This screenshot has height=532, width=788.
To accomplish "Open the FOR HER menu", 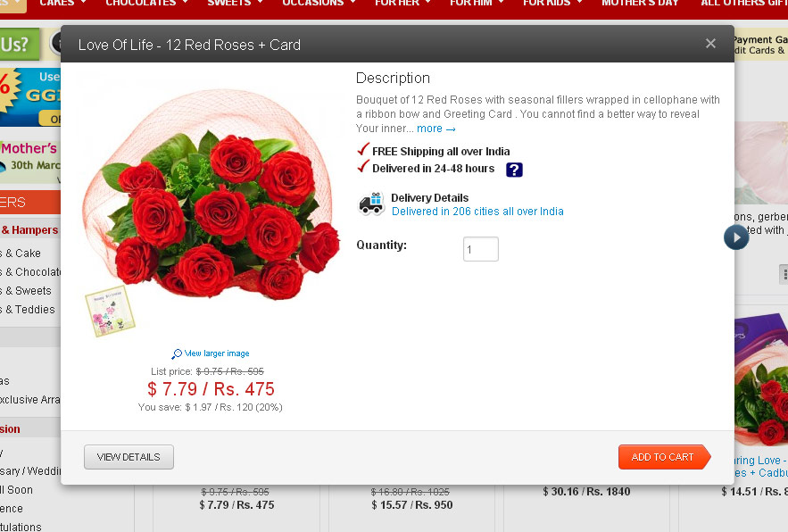I will (402, 3).
